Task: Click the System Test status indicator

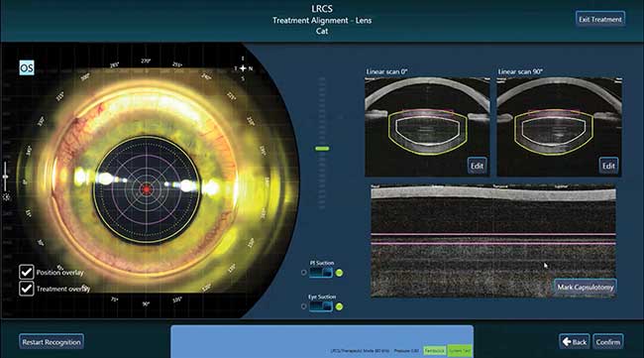Action: coord(459,351)
